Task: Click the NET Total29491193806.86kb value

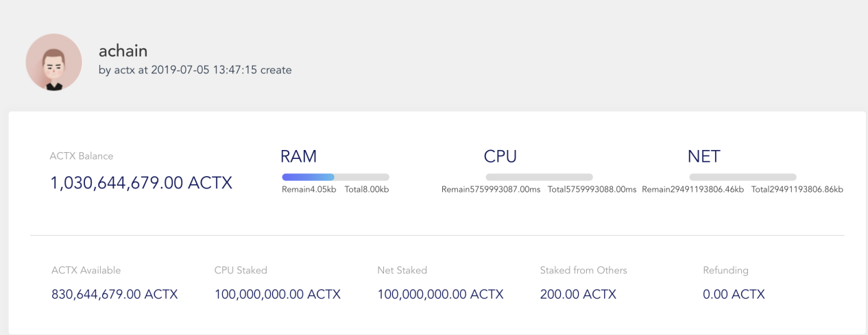Action: click(x=797, y=190)
